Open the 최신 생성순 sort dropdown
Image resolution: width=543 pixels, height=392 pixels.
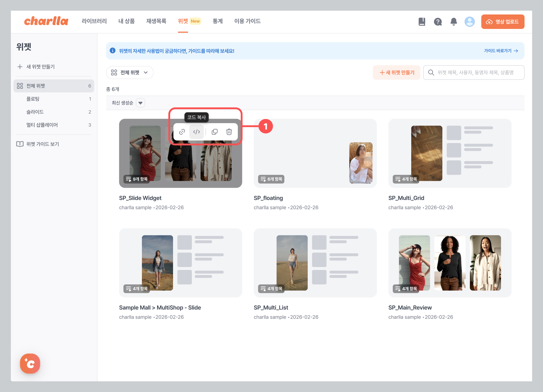[140, 103]
